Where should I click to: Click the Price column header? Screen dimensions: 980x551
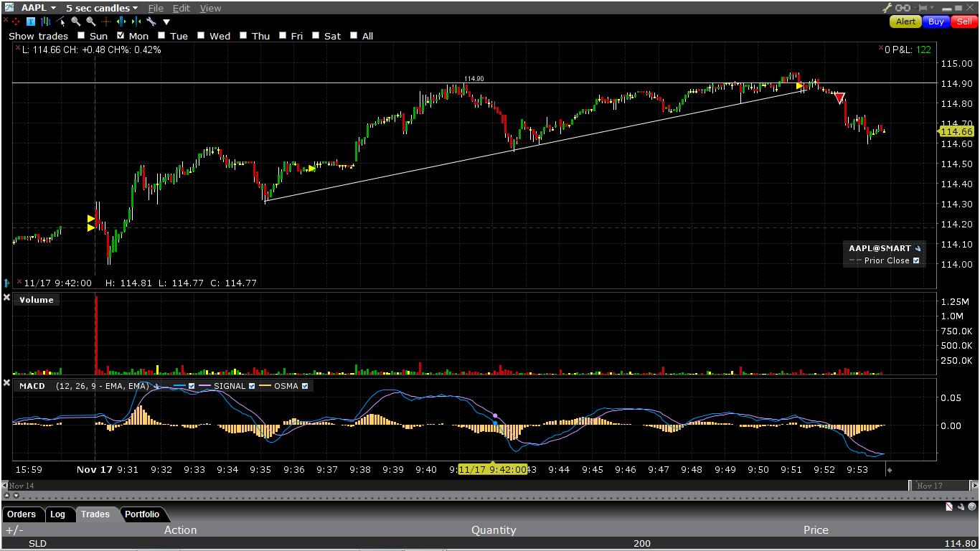click(x=816, y=530)
